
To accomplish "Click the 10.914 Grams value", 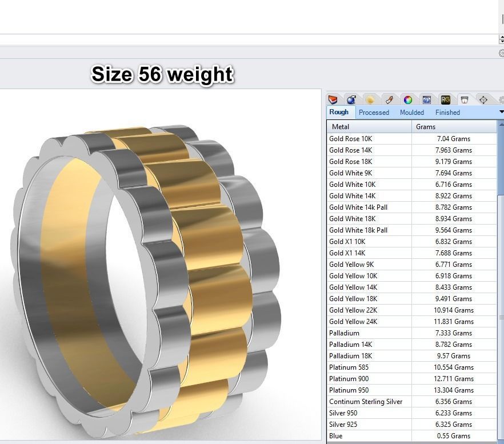I will [x=454, y=310].
